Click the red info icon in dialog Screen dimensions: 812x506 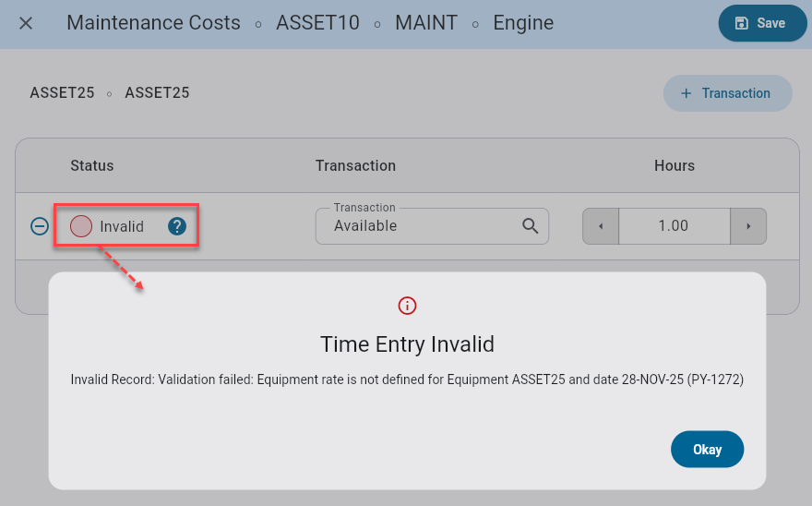pyautogui.click(x=407, y=306)
